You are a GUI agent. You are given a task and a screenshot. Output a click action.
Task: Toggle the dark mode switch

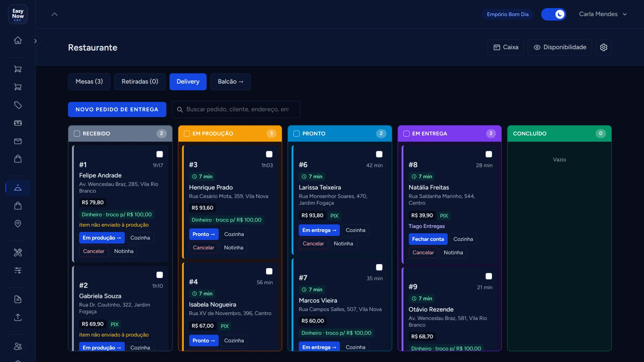553,14
